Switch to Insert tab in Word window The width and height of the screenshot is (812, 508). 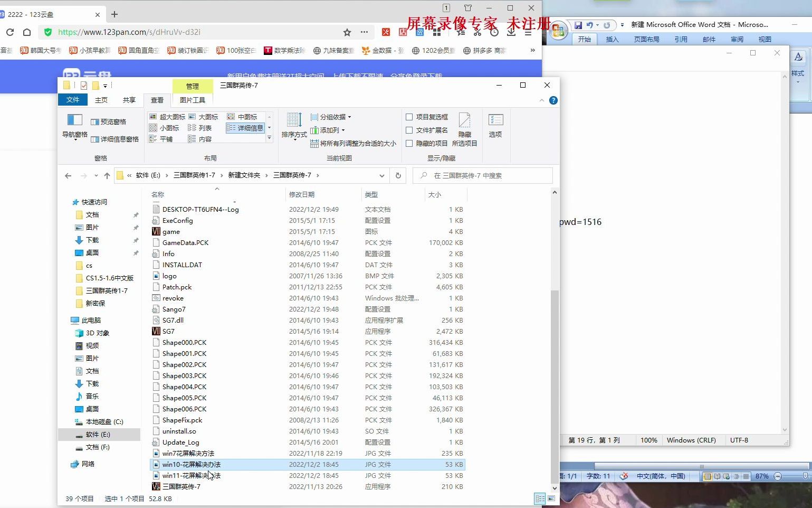612,39
